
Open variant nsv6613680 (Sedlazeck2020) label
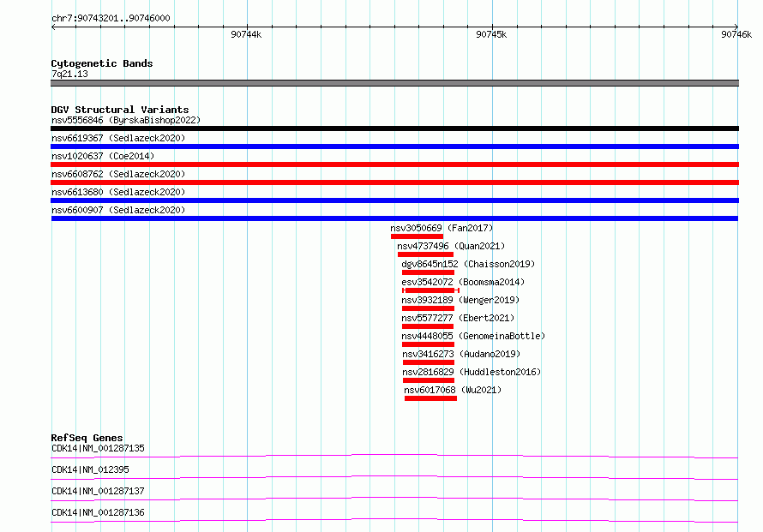pyautogui.click(x=118, y=192)
